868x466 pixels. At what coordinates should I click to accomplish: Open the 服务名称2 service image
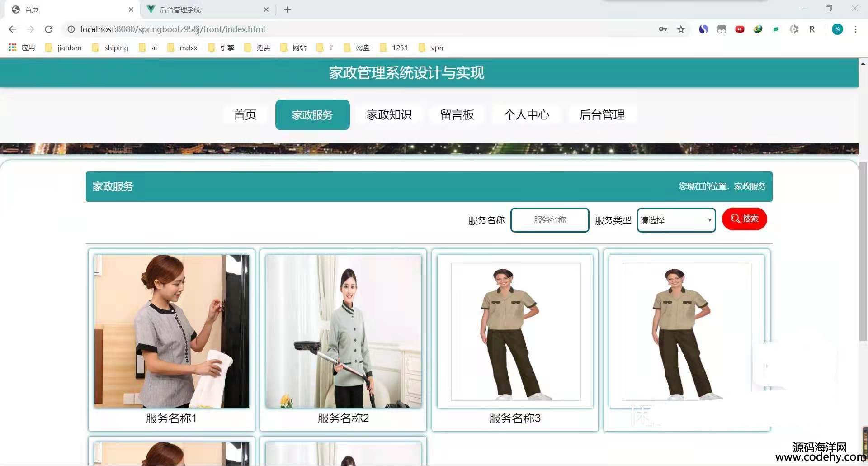pyautogui.click(x=344, y=331)
